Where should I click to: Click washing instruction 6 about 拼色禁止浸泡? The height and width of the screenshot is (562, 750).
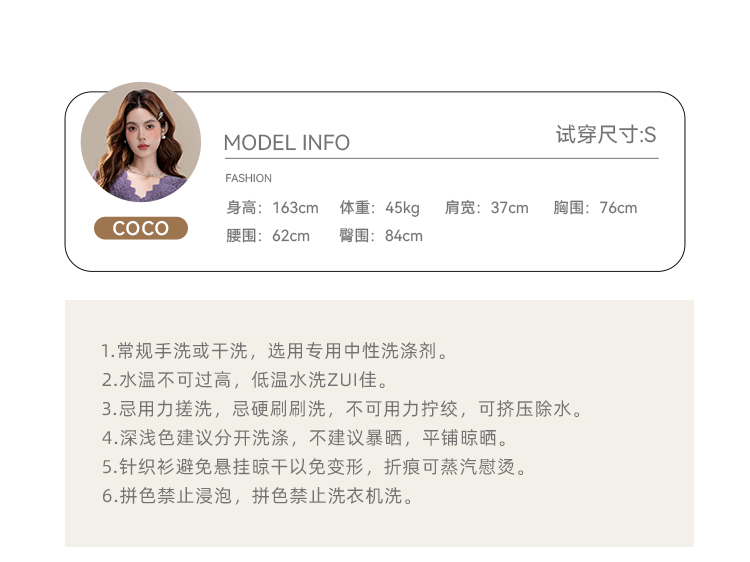pos(257,496)
